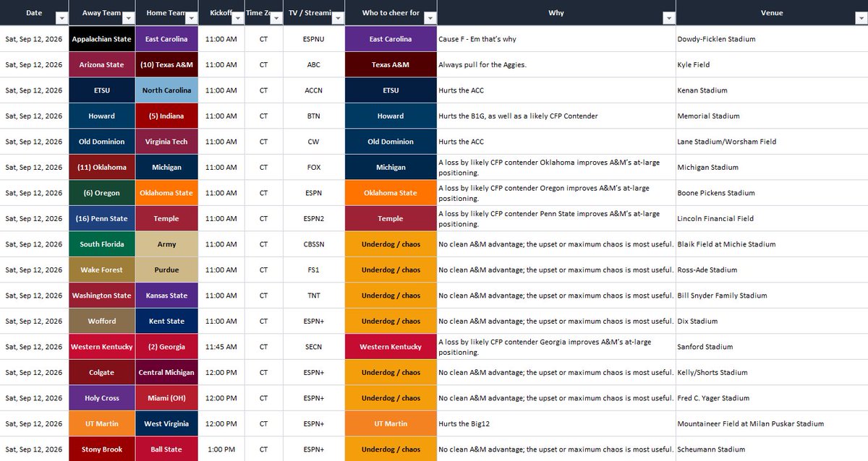Click the South Florida away team cell
The height and width of the screenshot is (461, 868).
pos(102,244)
